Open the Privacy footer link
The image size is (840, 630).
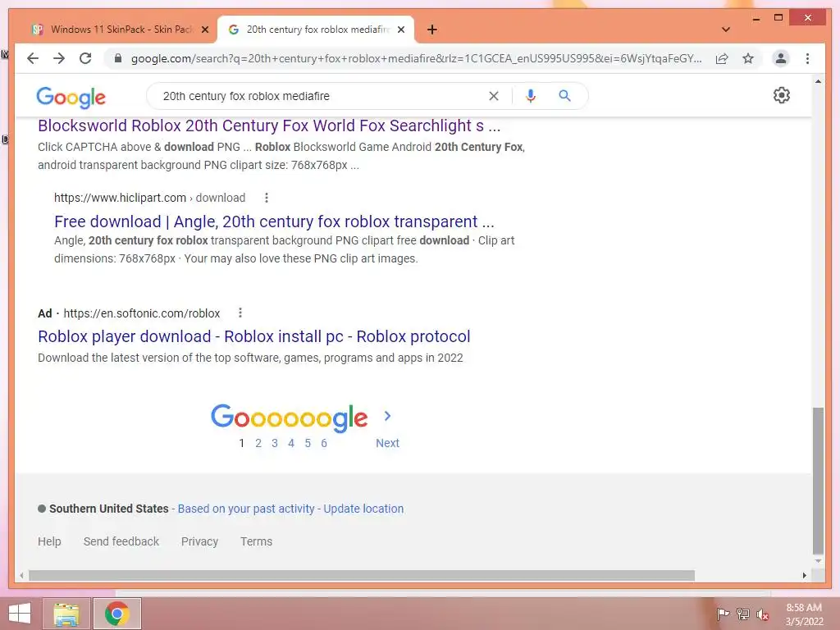coord(199,541)
